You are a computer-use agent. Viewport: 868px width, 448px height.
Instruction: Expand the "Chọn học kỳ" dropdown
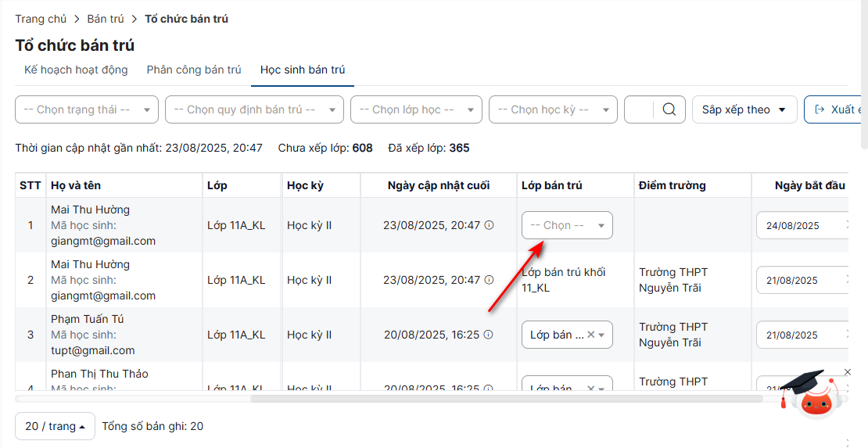tap(553, 109)
